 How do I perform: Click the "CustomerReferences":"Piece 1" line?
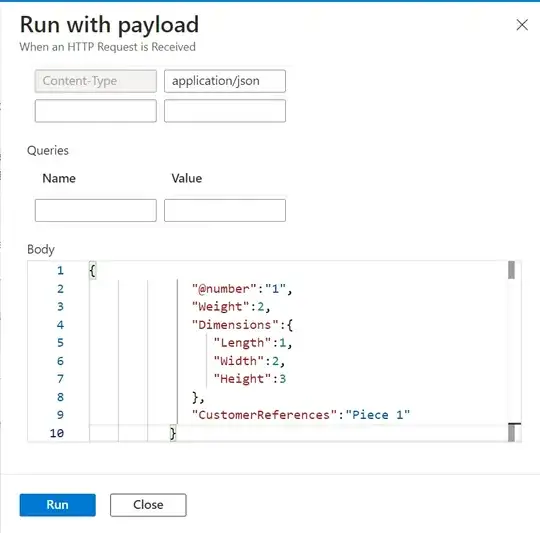click(x=301, y=415)
